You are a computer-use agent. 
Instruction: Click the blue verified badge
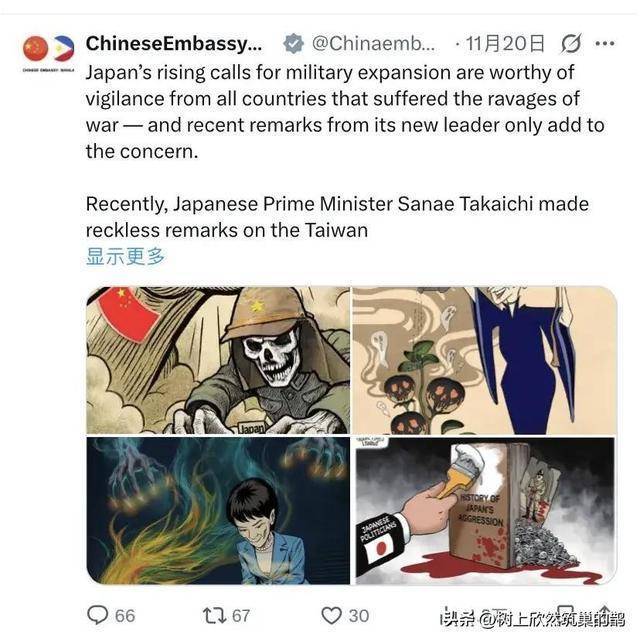click(x=293, y=44)
